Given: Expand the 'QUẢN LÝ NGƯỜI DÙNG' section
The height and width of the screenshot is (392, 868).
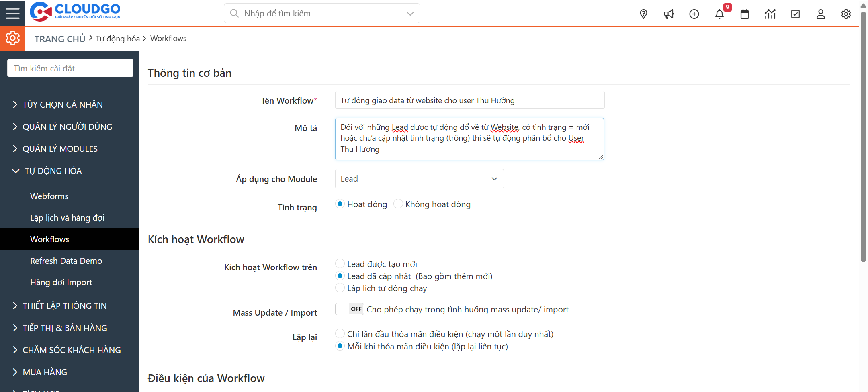Looking at the screenshot, I should (x=67, y=127).
